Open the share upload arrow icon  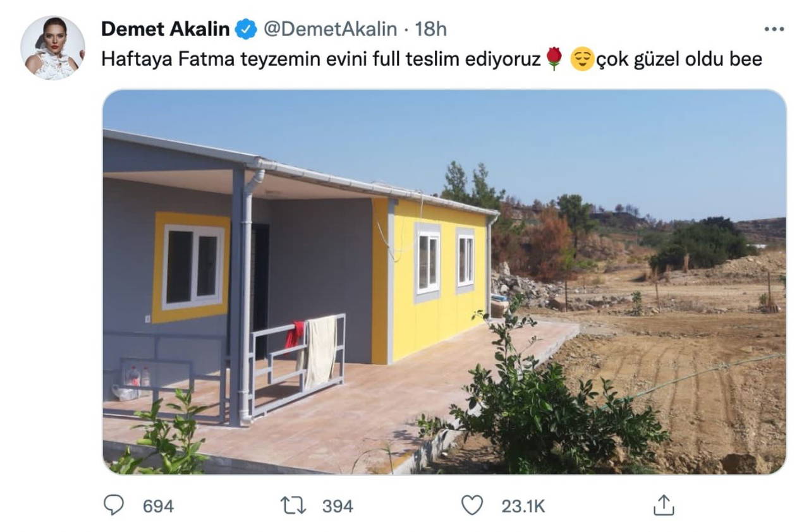coord(664,505)
